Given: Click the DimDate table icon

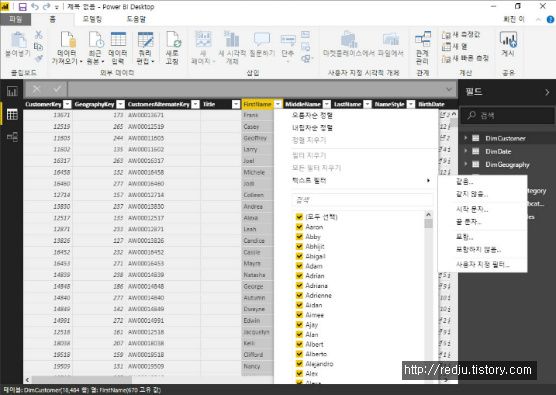Looking at the screenshot, I should [476, 151].
